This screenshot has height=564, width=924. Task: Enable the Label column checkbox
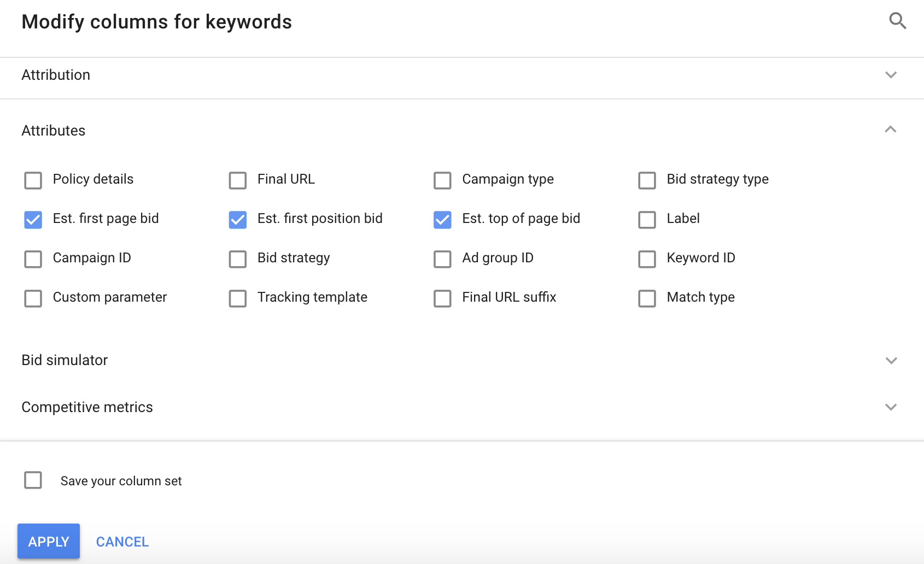(x=647, y=220)
